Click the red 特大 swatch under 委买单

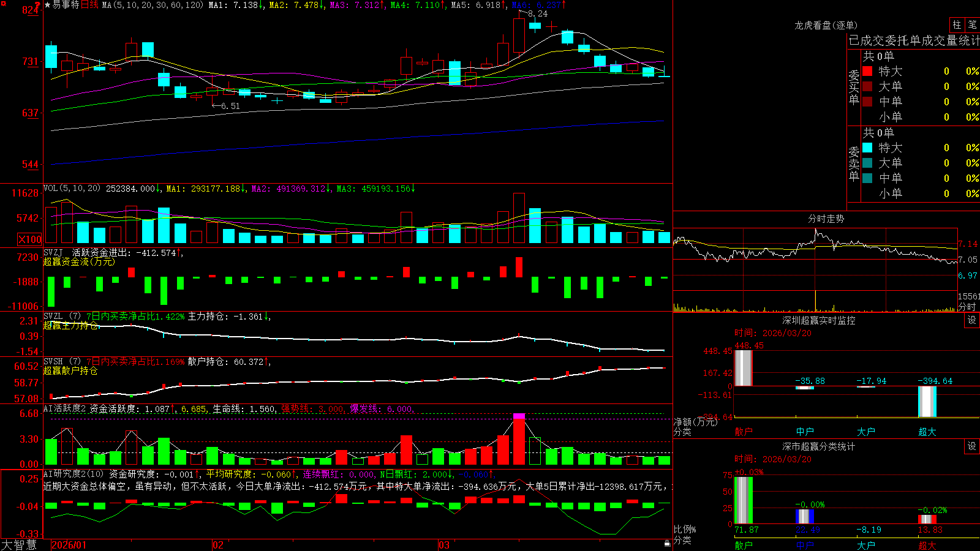867,71
